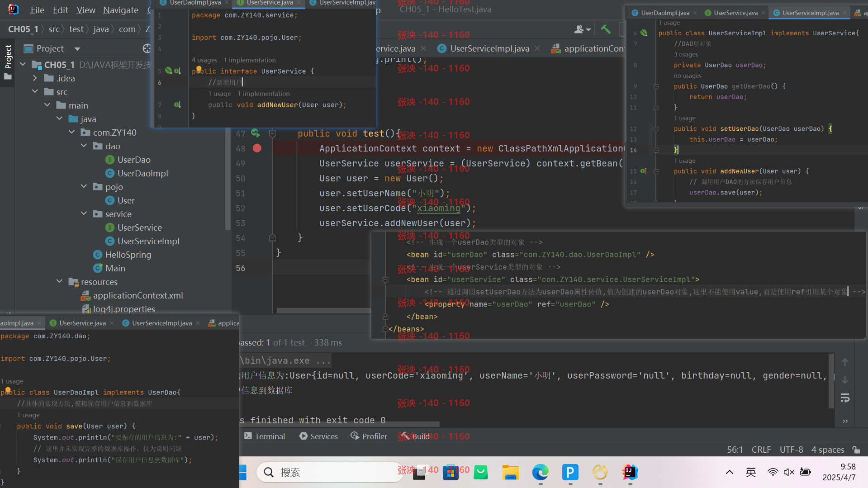Click the IntelliJ IDEA logo in menu bar
Screen dimensions: 868x488
click(x=13, y=9)
